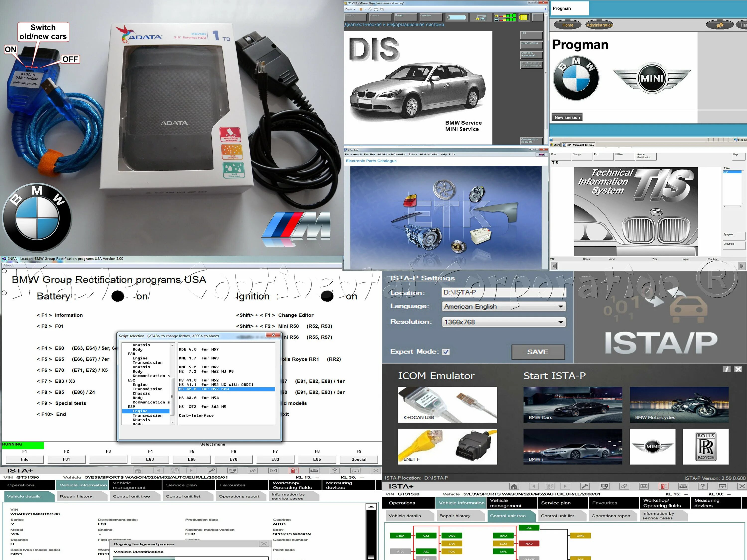Click the wrench icon in ISTA+ window showing control unit tree
This screenshot has height=560, width=747.
click(x=585, y=486)
